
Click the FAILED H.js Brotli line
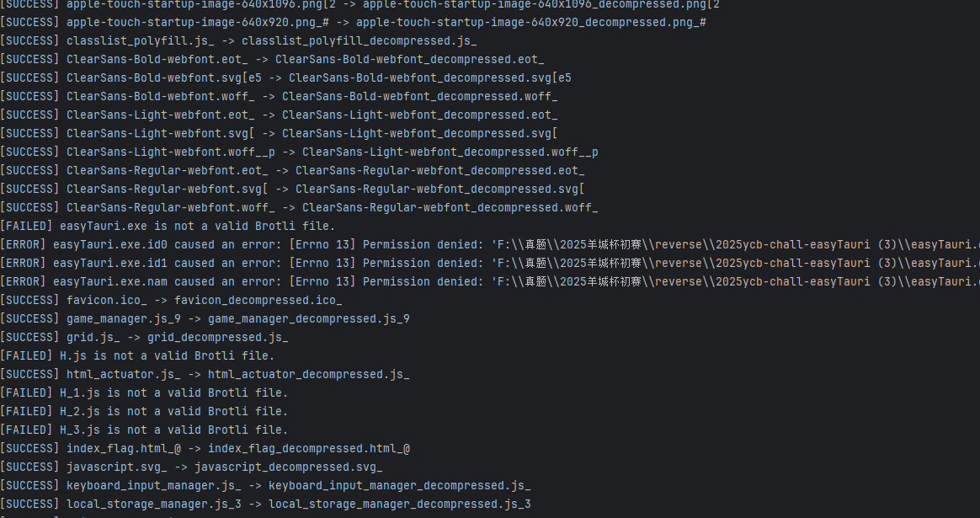point(137,355)
